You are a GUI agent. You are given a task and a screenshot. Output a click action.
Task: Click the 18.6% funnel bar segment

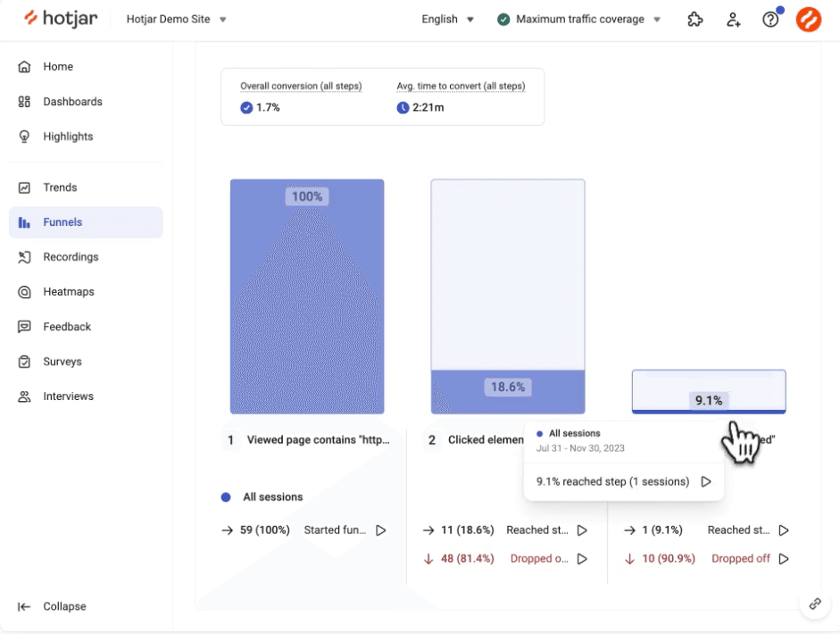[508, 393]
